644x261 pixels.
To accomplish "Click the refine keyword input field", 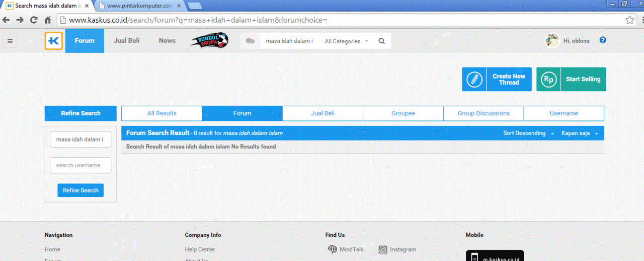I will click(80, 140).
